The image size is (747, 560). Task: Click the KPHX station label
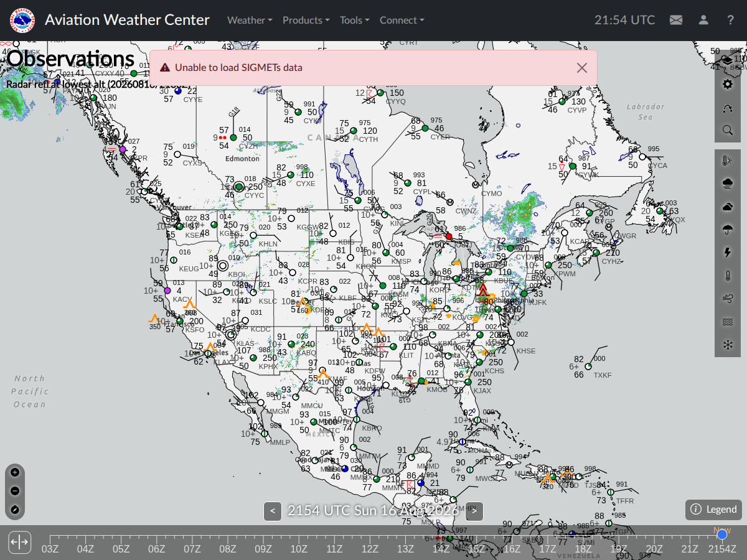click(268, 366)
